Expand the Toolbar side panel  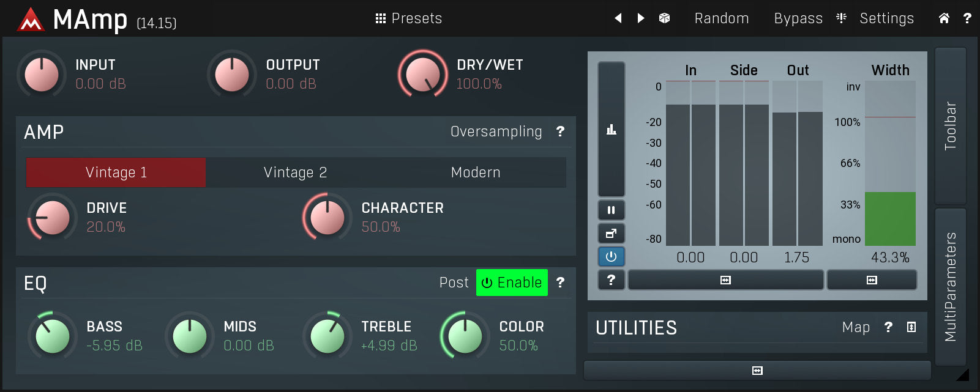point(950,126)
